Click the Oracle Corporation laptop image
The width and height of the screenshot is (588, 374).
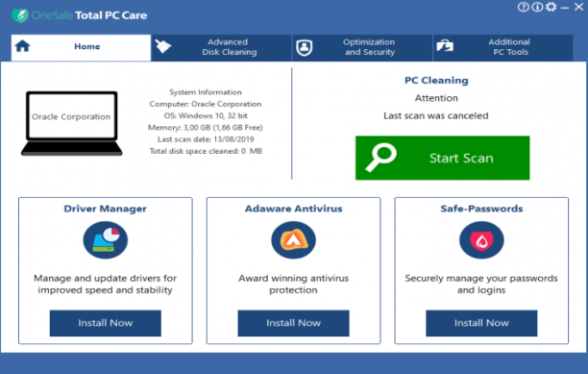pyautogui.click(x=71, y=123)
